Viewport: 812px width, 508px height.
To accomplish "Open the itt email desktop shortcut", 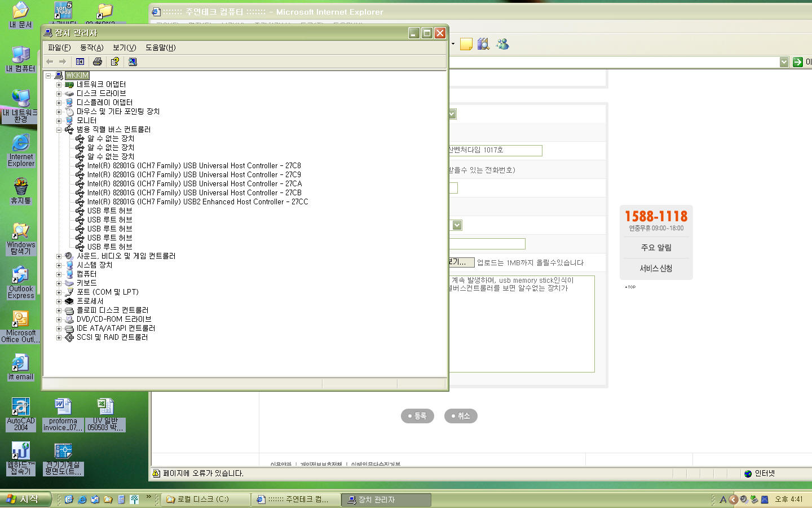I will pos(21,367).
